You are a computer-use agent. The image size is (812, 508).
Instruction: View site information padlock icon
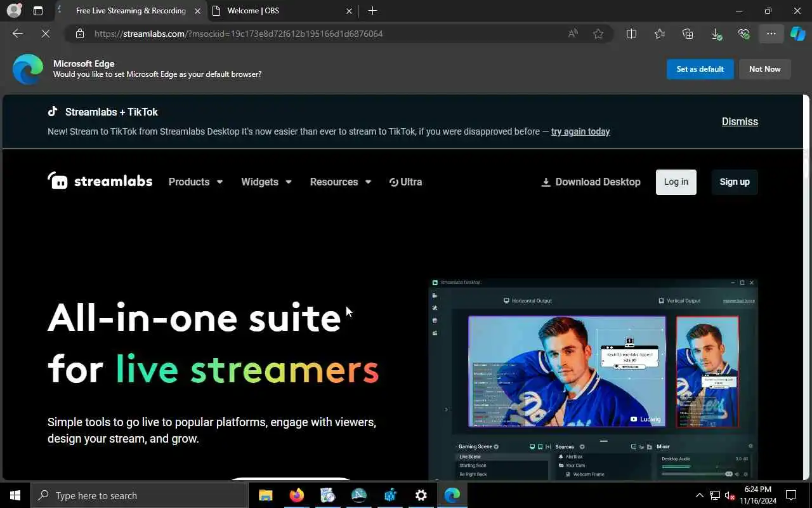[80, 34]
